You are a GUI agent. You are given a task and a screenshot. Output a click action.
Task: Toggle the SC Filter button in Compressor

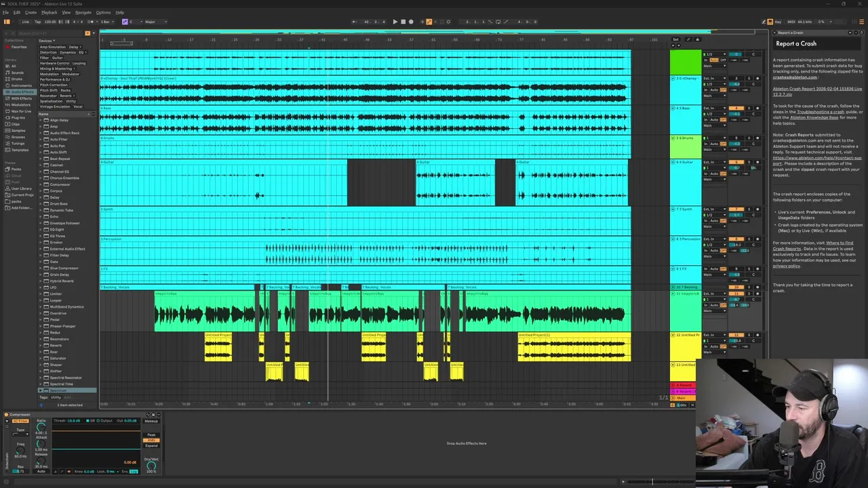tap(19, 421)
